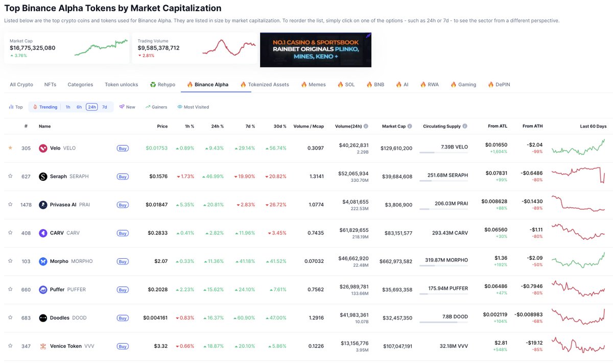Click the Privasea AI coin logo
The height and width of the screenshot is (364, 613).
click(x=43, y=205)
